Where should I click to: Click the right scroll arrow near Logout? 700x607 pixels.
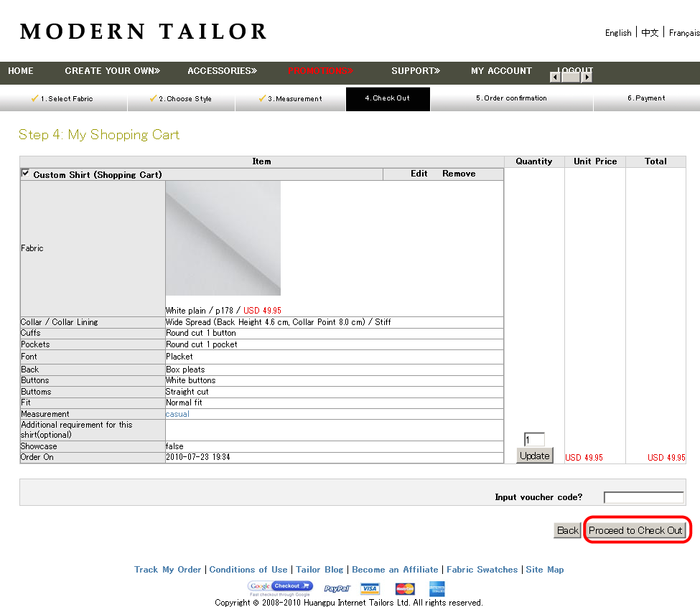coord(587,77)
